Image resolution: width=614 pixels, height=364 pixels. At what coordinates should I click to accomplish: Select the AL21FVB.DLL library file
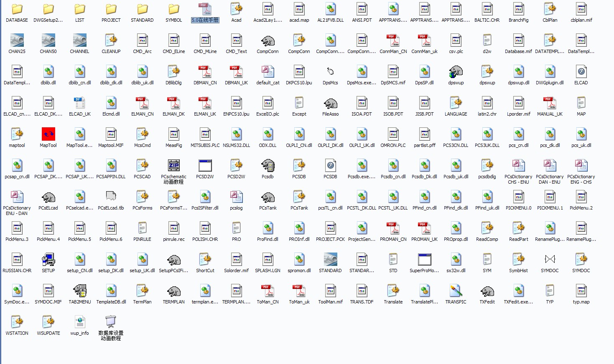pos(331,9)
